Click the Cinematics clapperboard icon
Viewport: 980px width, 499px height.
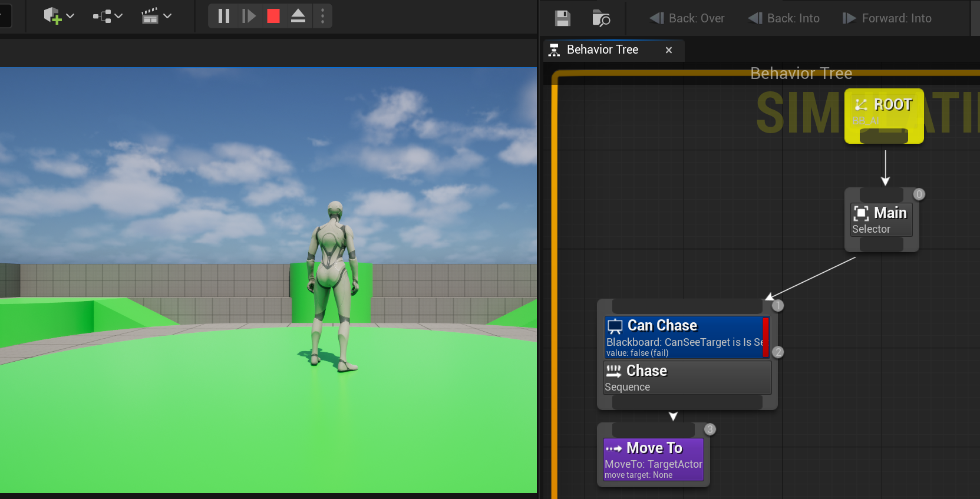[x=150, y=16]
